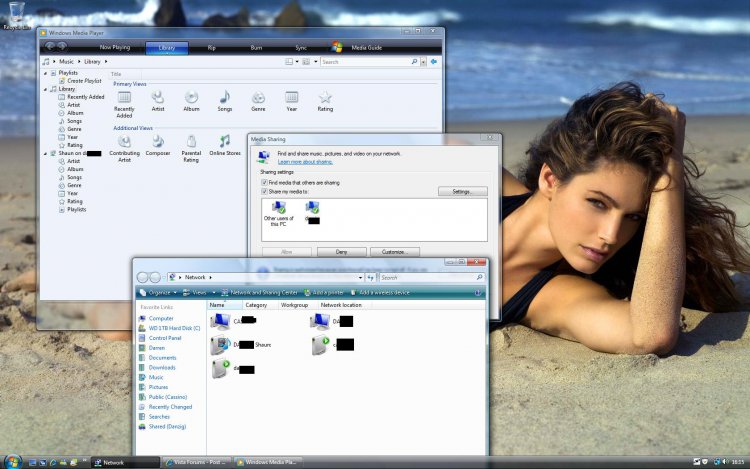The image size is (750, 469).
Task: Select Create Playlist in the tree
Action: (84, 81)
